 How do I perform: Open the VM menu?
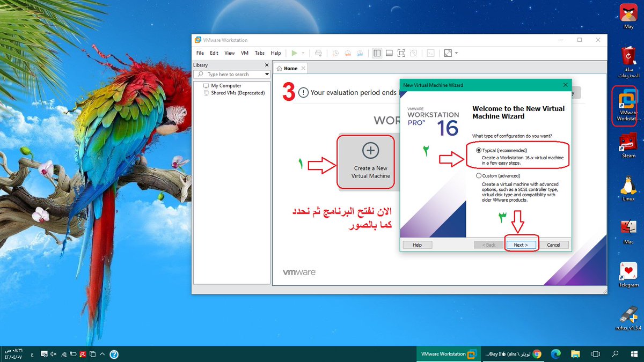tap(245, 53)
